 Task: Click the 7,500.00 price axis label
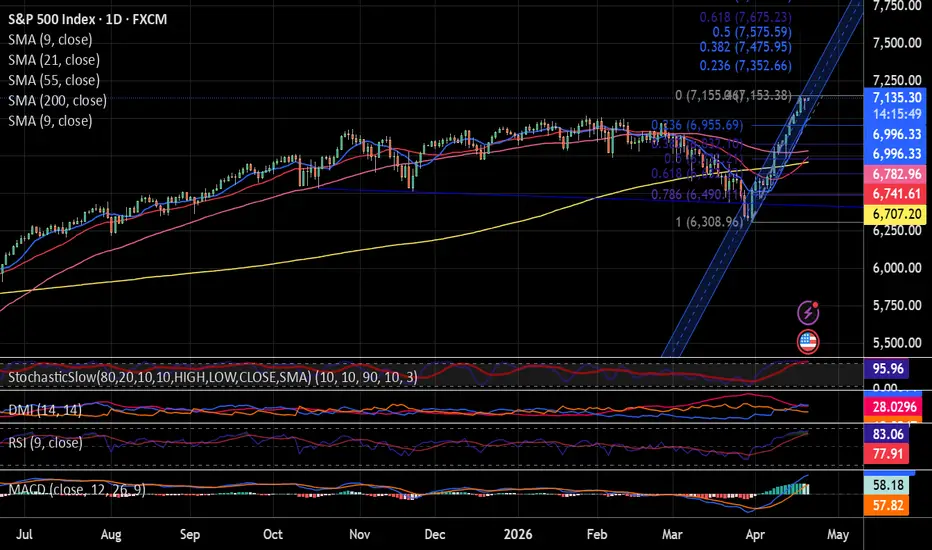coord(897,43)
